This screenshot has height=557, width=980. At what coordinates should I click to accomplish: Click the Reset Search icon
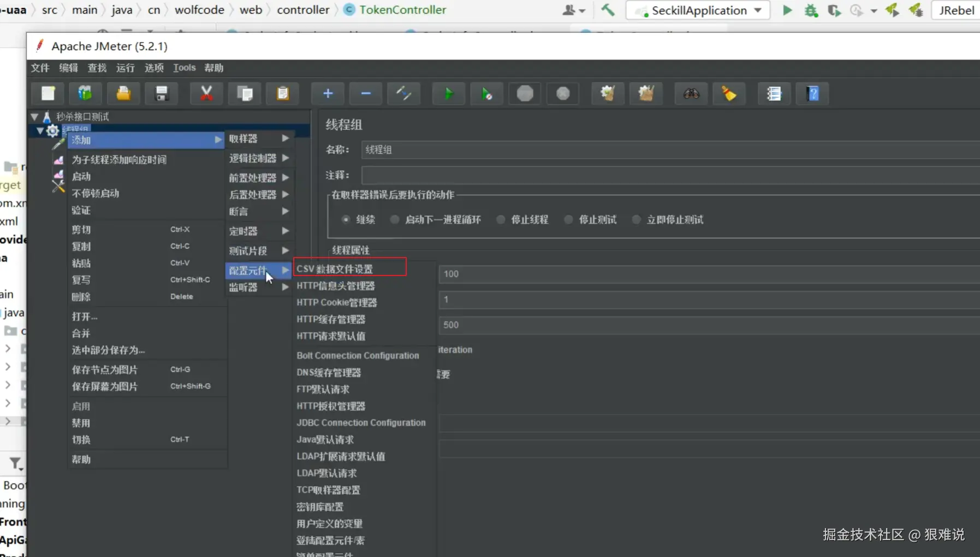pos(729,94)
